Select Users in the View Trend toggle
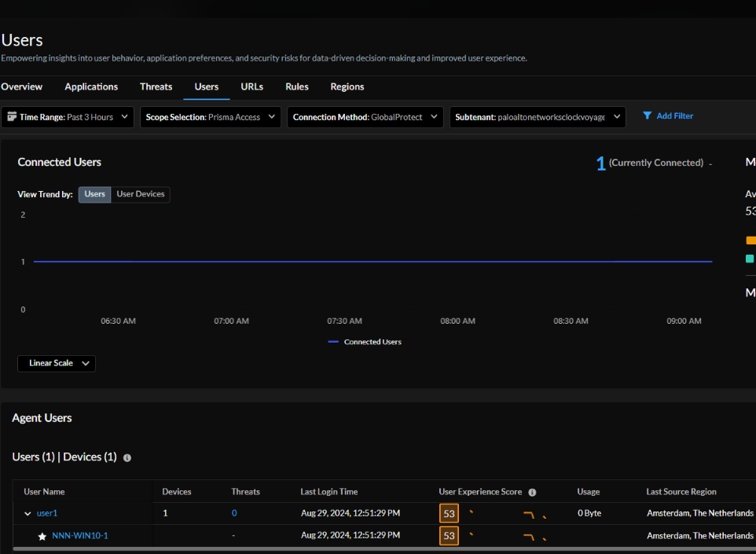The width and height of the screenshot is (756, 554). tap(94, 194)
